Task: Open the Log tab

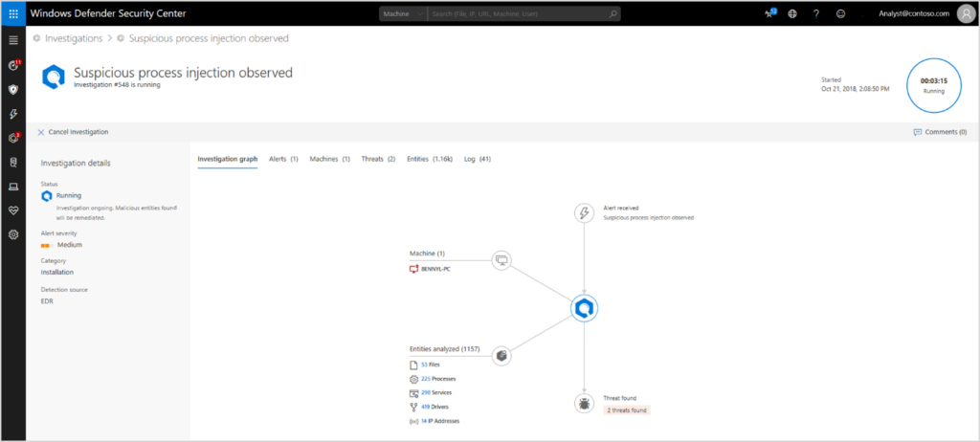Action: [x=477, y=159]
